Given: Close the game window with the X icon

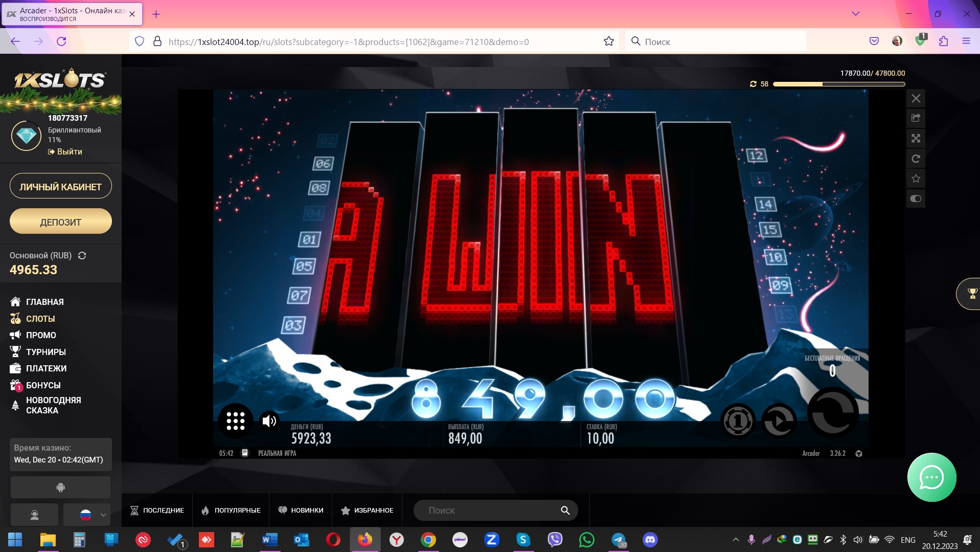Looking at the screenshot, I should 916,98.
